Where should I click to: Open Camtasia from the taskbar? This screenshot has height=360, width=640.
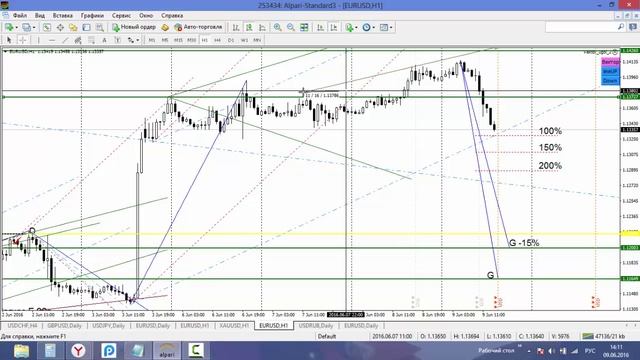pyautogui.click(x=196, y=351)
